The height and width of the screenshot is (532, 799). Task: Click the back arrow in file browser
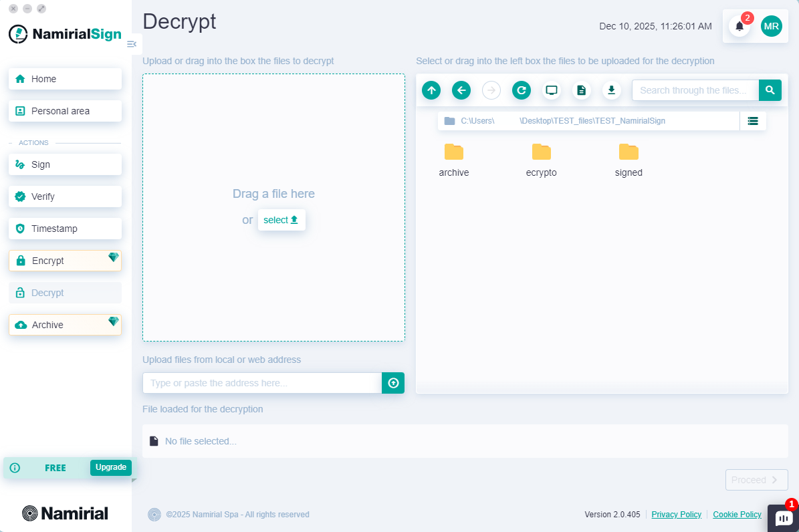(461, 90)
